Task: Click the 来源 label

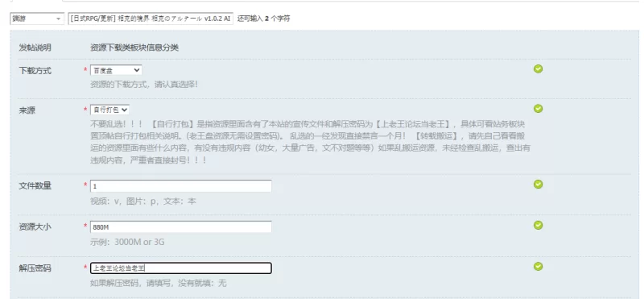Action: [27, 110]
